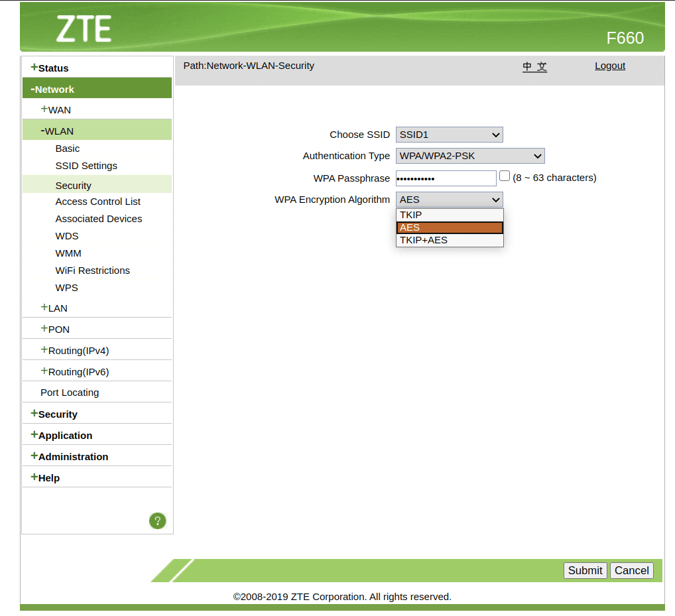Image resolution: width=675 pixels, height=616 pixels.
Task: Open the WDS page
Action: tap(67, 236)
